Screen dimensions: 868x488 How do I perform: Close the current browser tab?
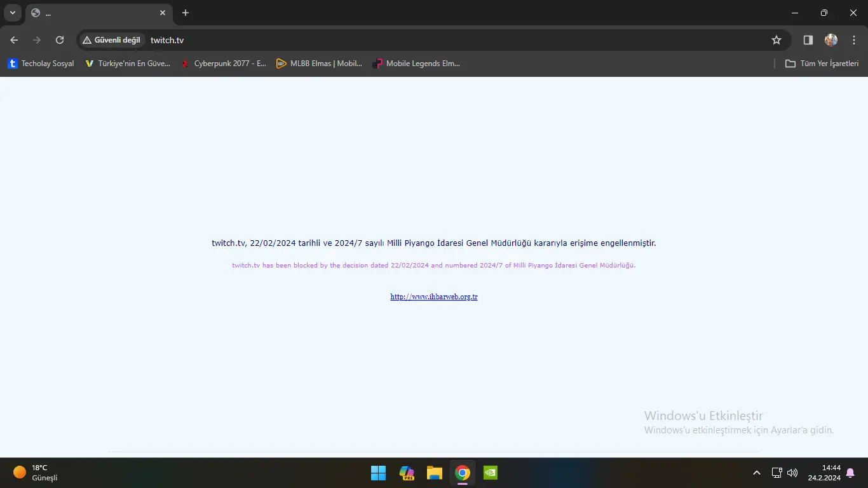click(163, 13)
